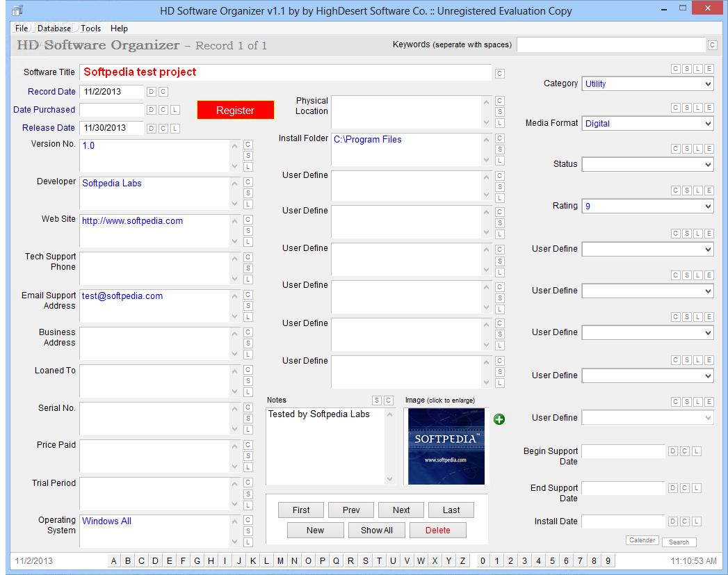The width and height of the screenshot is (728, 575).
Task: Go to the Next record
Action: (401, 510)
